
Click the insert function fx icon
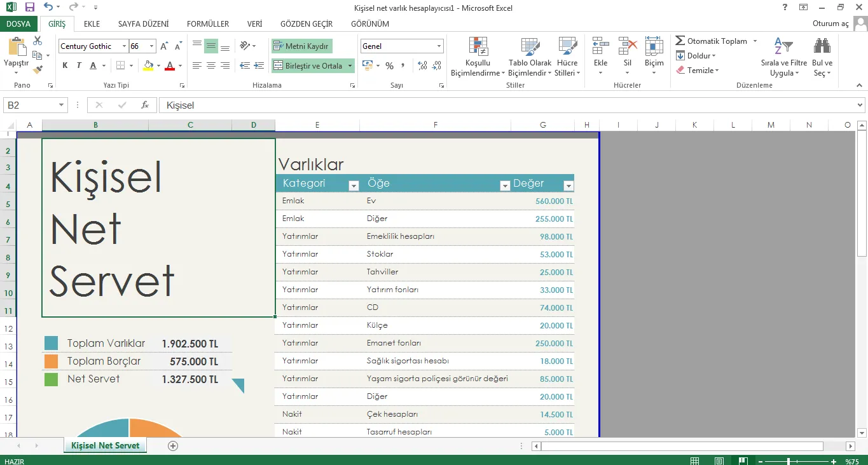145,105
